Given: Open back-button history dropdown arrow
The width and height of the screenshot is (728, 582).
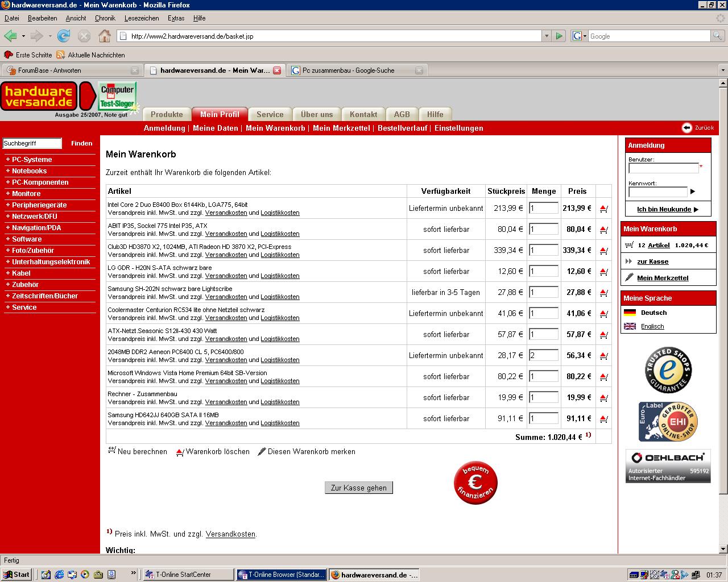Looking at the screenshot, I should point(23,36).
